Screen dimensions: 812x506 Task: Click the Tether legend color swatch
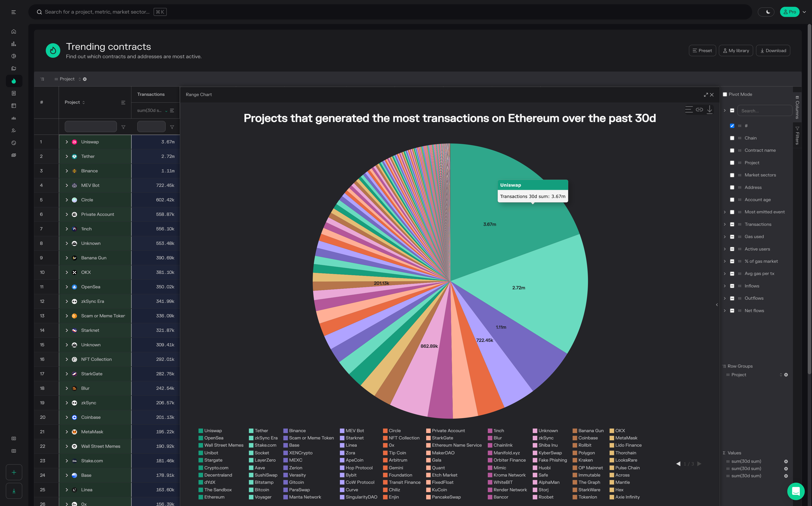tap(251, 431)
